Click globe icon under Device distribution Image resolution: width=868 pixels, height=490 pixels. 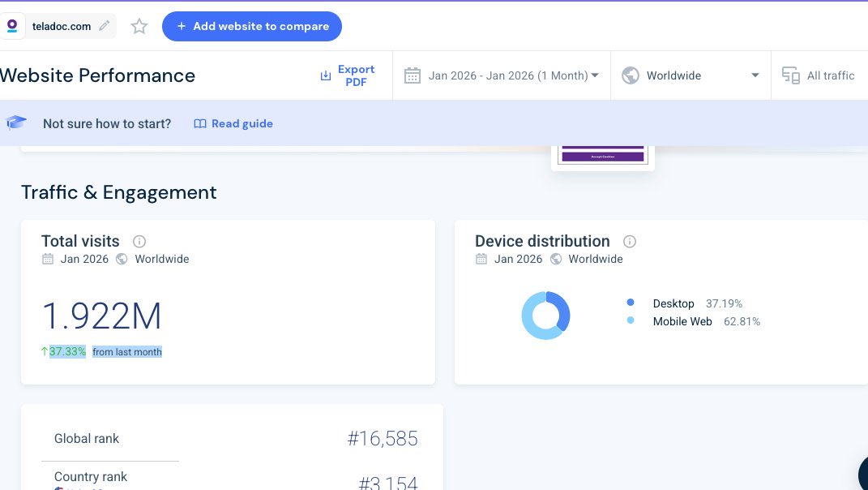[556, 259]
